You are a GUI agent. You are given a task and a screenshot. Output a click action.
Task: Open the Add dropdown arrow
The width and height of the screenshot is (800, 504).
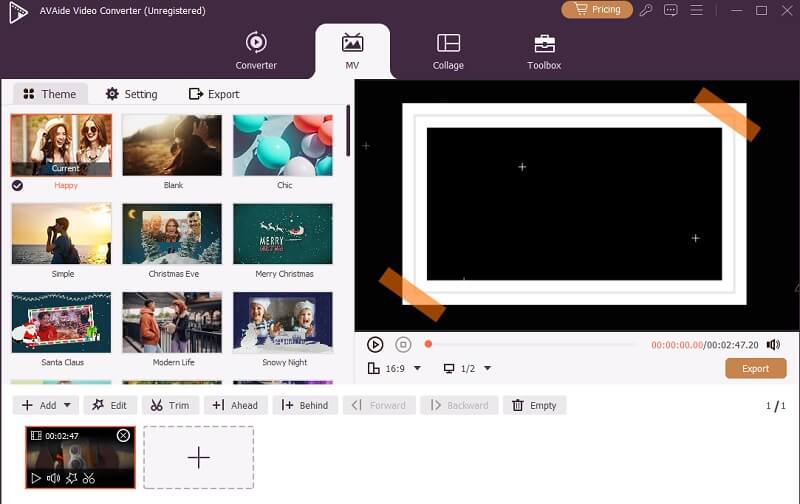click(x=67, y=405)
